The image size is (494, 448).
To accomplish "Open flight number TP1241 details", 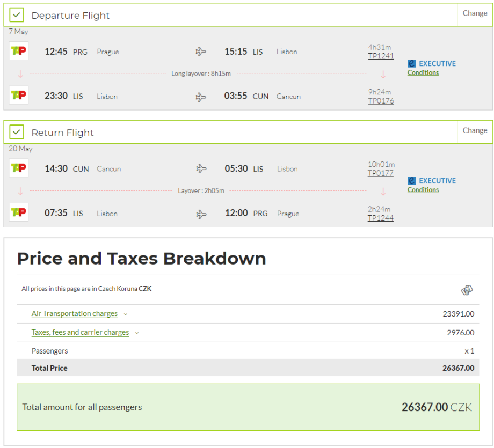I will [381, 56].
